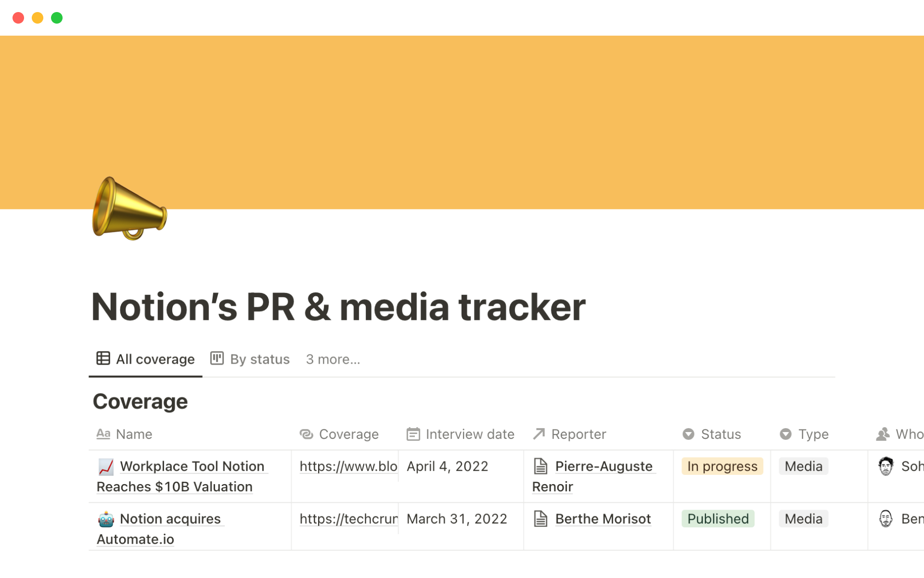
Task: Click the robot emoji beside Notion acquires
Action: [x=106, y=519]
